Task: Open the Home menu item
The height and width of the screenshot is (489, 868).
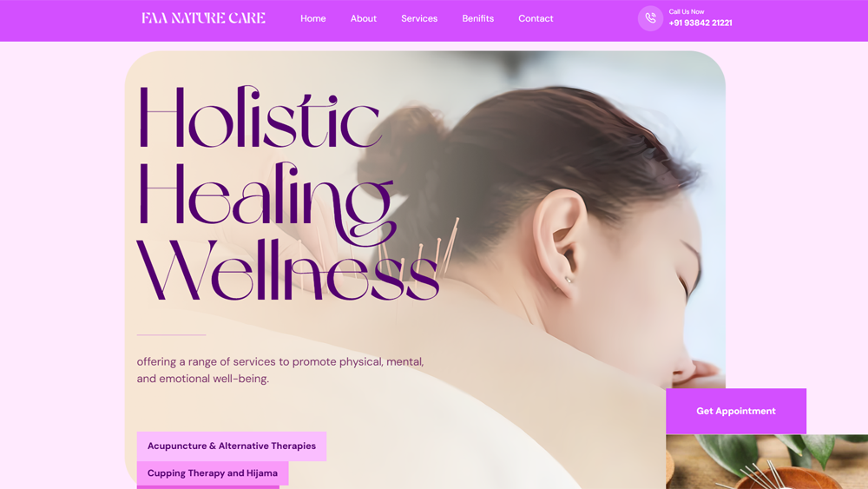Action: tap(312, 18)
